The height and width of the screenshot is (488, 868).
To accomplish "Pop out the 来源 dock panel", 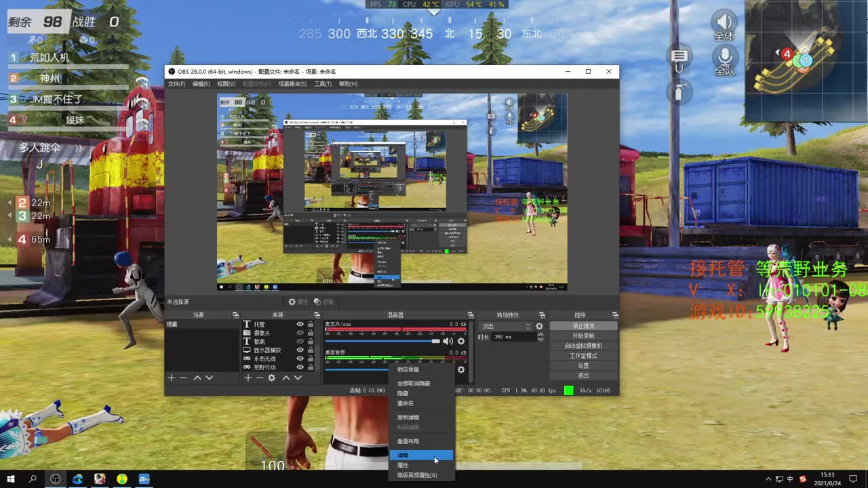I will (x=316, y=315).
